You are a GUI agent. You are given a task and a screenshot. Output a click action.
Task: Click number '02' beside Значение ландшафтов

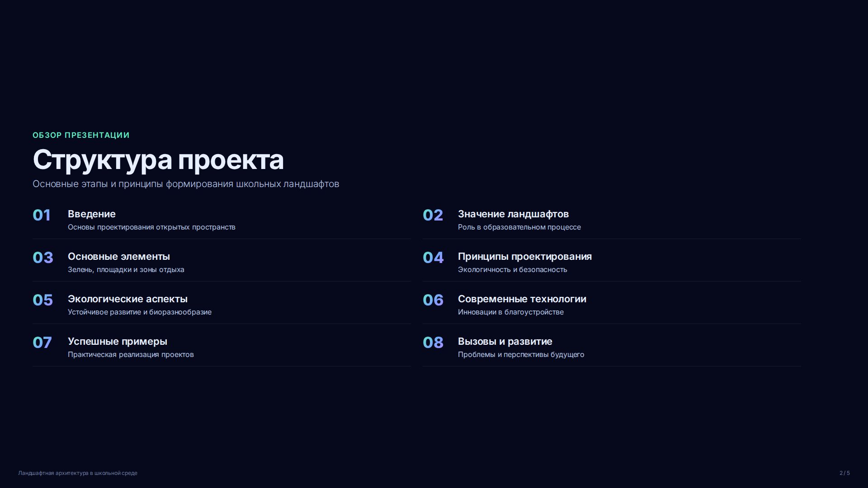click(433, 215)
